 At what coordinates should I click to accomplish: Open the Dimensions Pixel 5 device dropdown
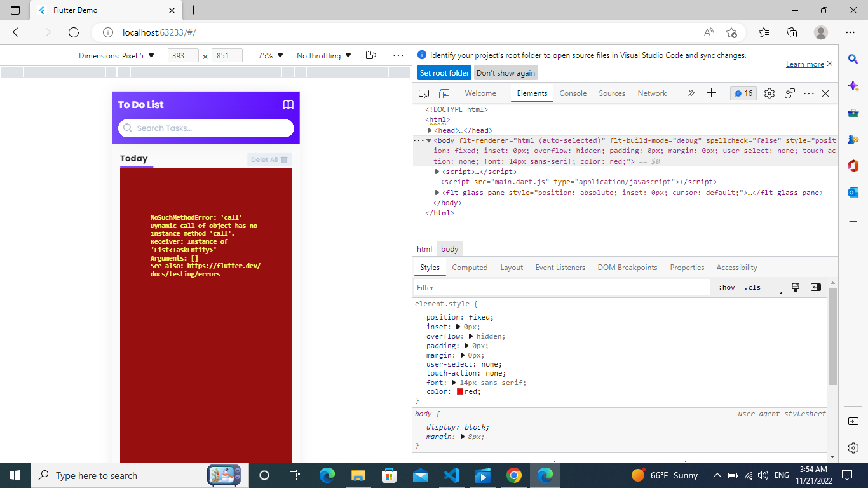click(x=117, y=55)
